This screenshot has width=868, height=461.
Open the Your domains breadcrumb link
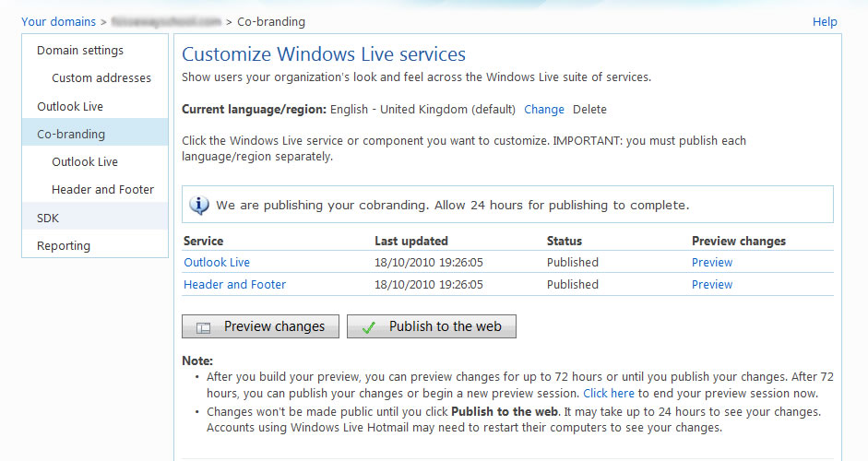59,21
